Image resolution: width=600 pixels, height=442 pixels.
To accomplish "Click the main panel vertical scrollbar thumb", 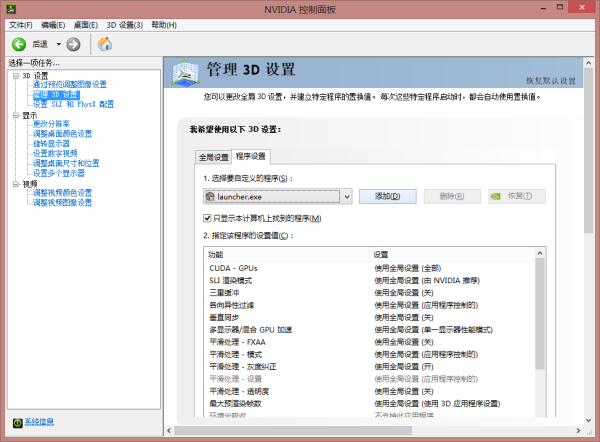I will 589,150.
